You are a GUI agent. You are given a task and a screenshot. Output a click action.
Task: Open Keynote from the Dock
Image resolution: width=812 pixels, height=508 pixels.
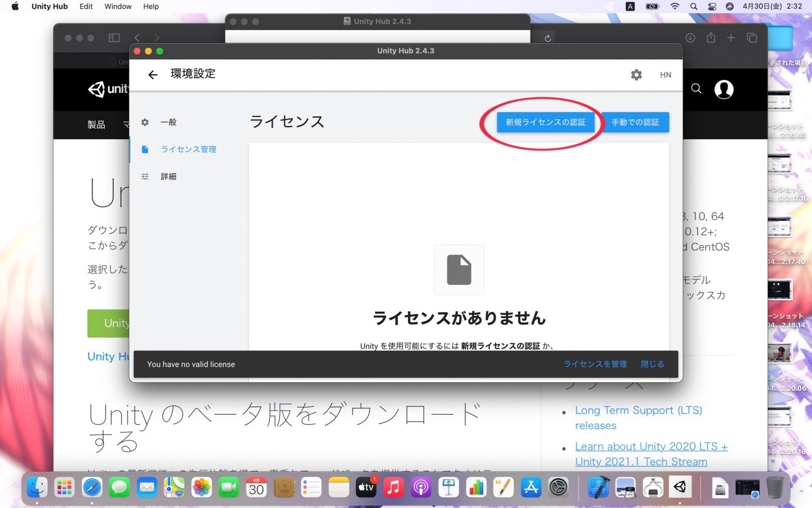coord(449,487)
